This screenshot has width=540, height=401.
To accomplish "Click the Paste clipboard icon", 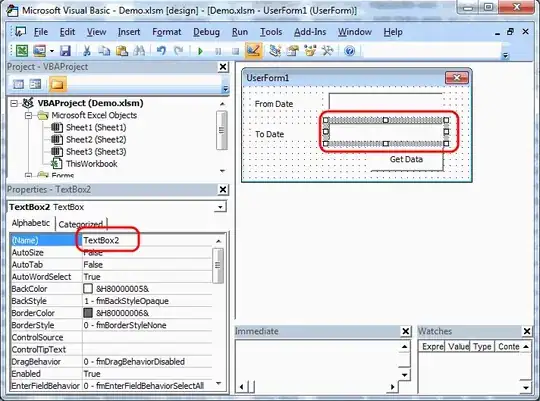I will click(x=122, y=51).
